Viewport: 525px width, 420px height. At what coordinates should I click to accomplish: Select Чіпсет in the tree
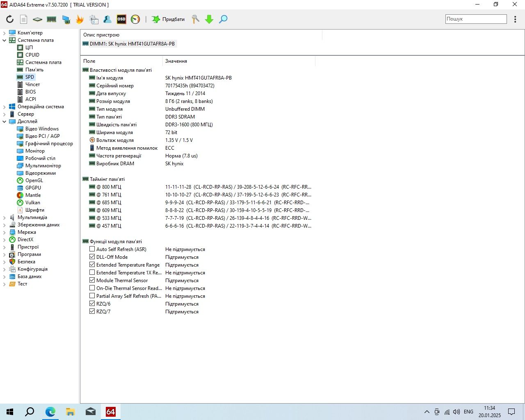32,84
